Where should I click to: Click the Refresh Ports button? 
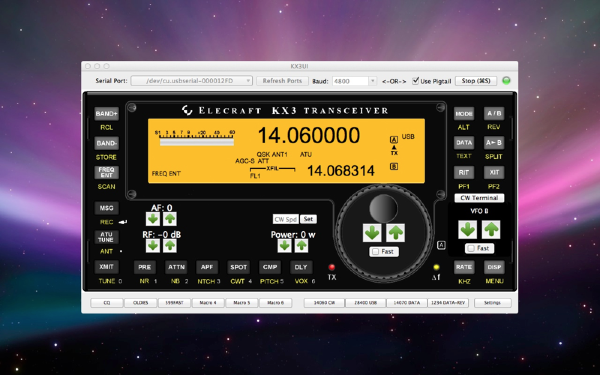click(282, 81)
